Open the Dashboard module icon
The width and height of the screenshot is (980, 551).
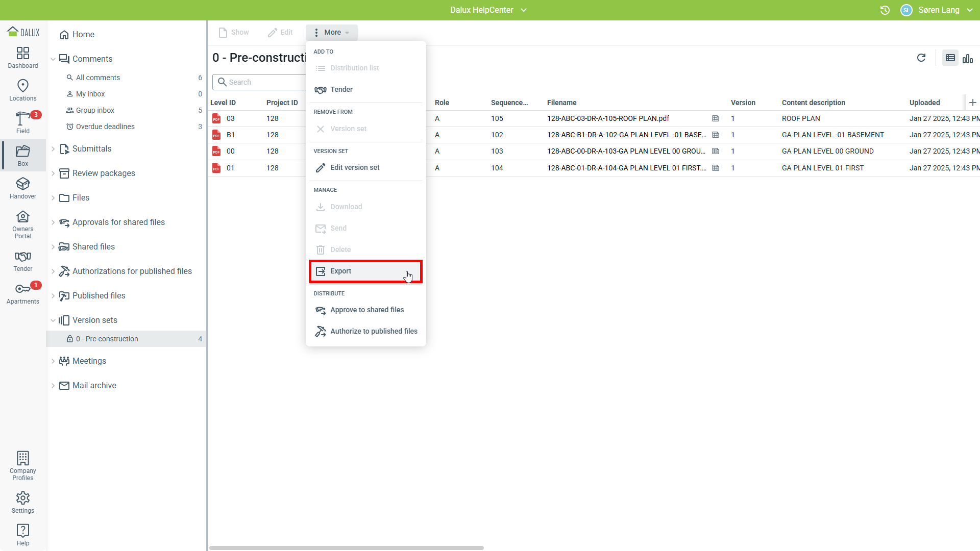coord(23,58)
